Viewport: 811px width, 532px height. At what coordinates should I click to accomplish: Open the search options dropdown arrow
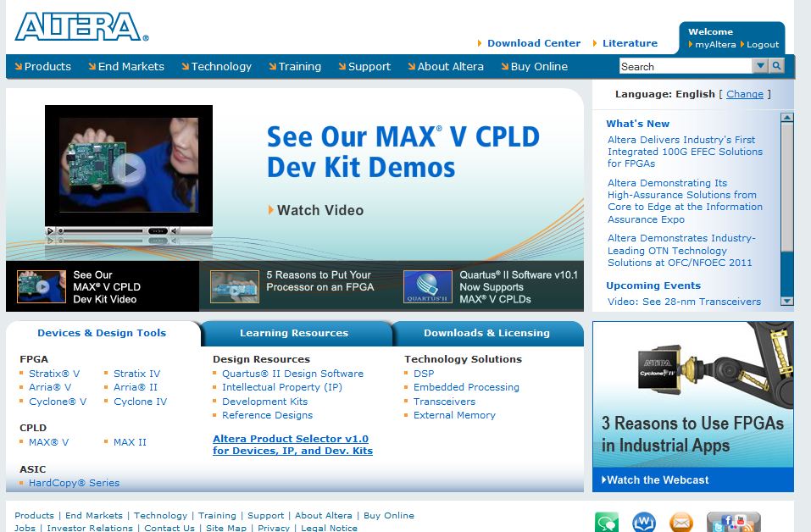760,66
